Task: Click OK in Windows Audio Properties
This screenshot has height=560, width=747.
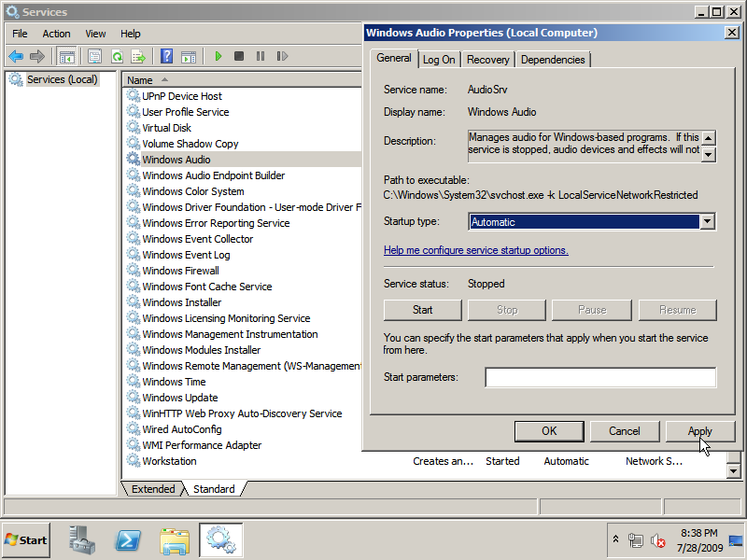Action: point(549,431)
